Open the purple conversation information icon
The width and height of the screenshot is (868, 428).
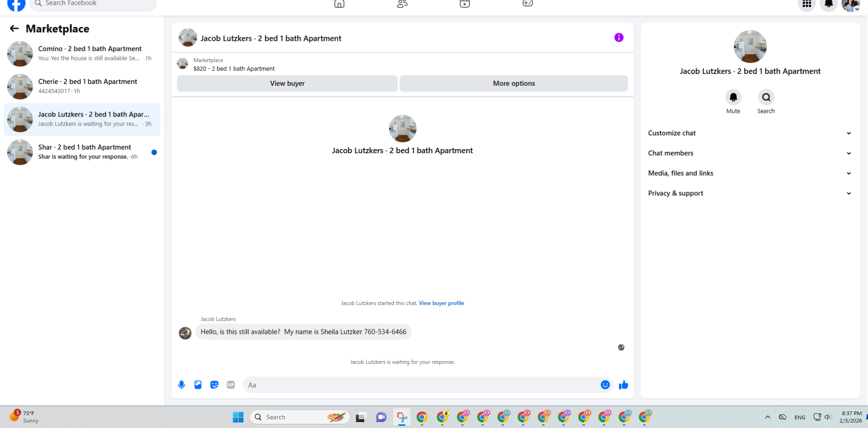[619, 38]
